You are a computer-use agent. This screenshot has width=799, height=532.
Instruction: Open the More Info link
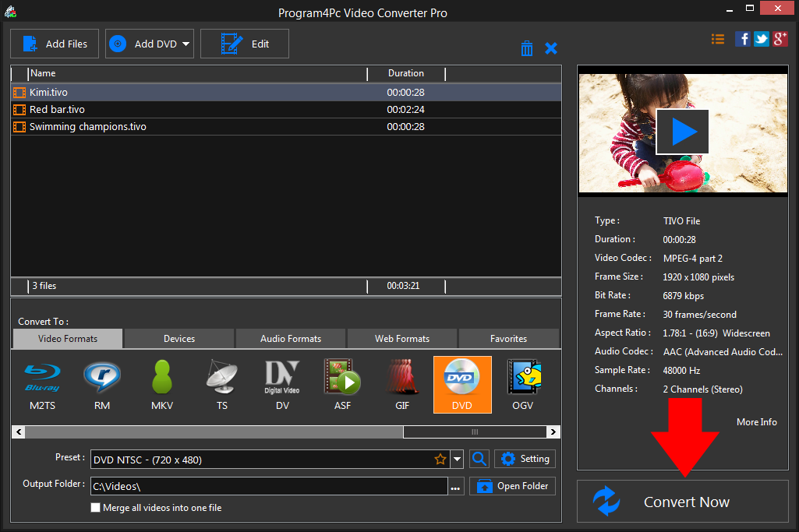(x=757, y=422)
